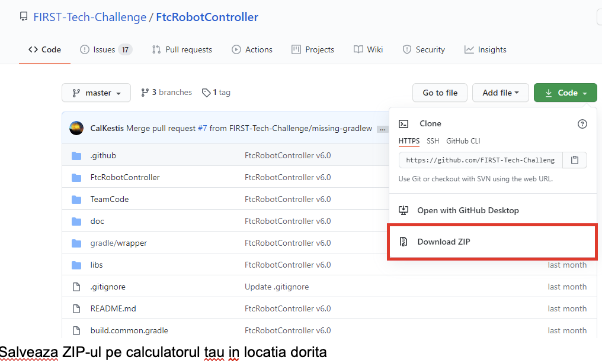The image size is (603, 364).
Task: View the 1 tag link
Action: [x=216, y=92]
